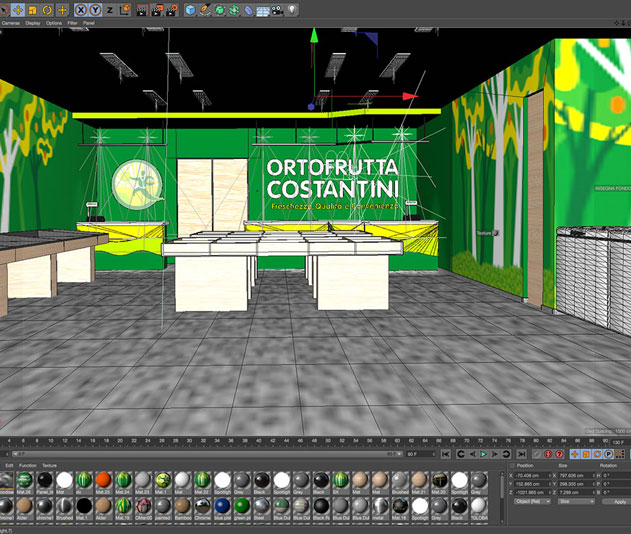This screenshot has width=631, height=534.
Task: Toggle Position keyframe recording
Action: [575, 454]
